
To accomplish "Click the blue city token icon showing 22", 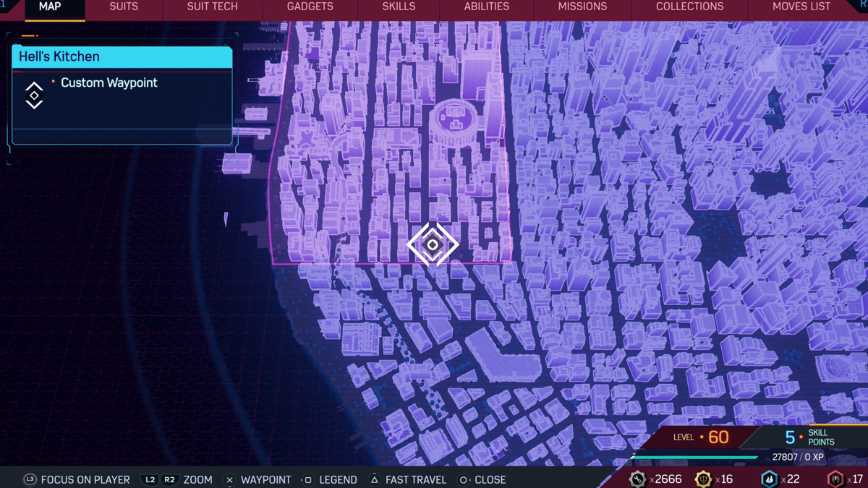I will click(769, 479).
